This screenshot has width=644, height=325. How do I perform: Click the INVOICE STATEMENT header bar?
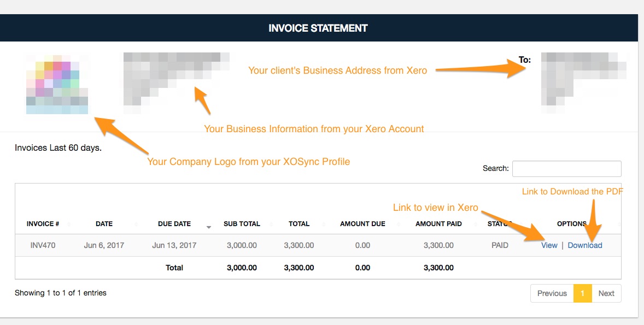(319, 28)
